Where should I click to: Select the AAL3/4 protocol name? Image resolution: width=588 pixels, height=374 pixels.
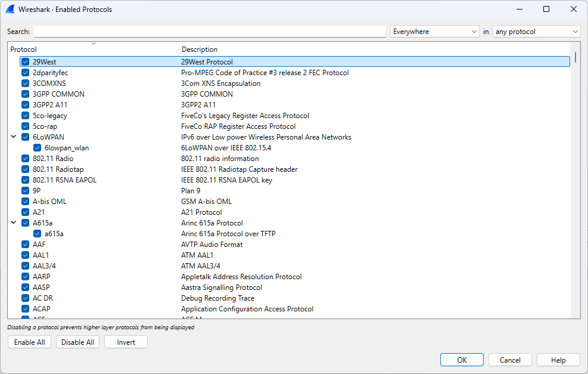coord(44,266)
